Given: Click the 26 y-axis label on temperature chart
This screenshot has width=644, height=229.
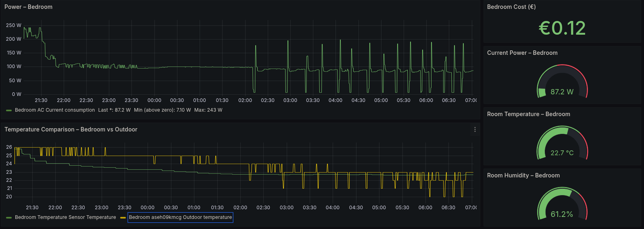Looking at the screenshot, I should (9, 147).
